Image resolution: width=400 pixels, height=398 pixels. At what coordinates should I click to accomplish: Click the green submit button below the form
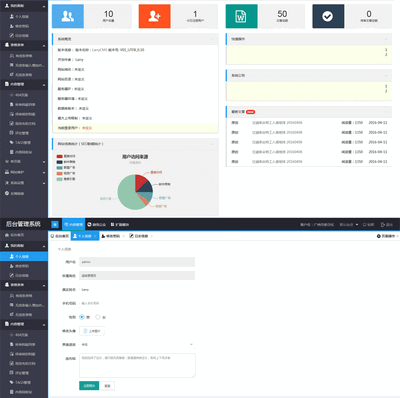[89, 386]
